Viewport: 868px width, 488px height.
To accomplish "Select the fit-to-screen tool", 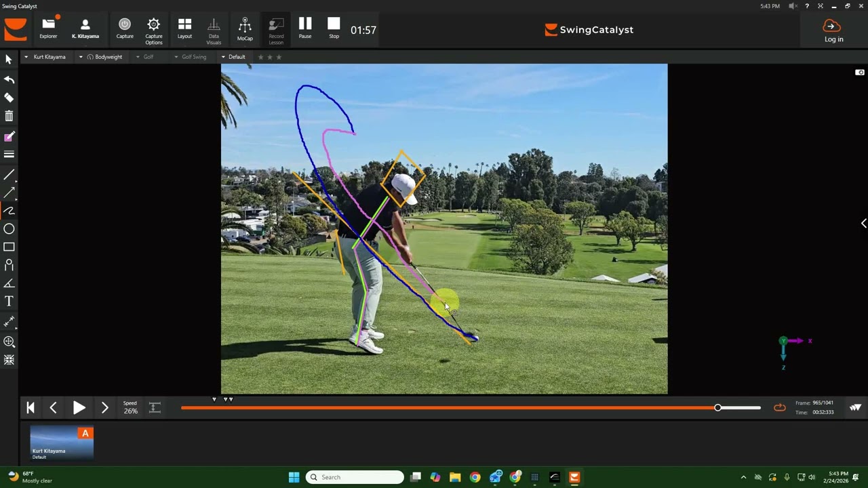I will [9, 360].
